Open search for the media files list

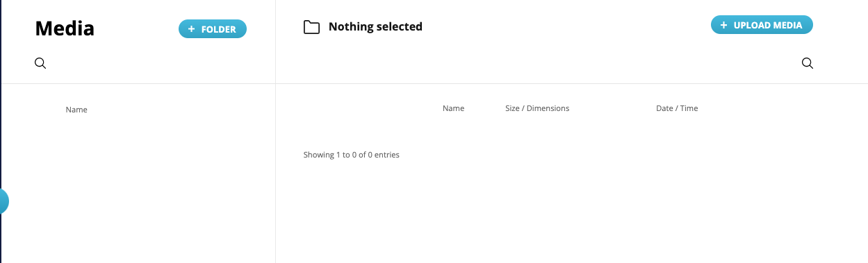(x=807, y=63)
